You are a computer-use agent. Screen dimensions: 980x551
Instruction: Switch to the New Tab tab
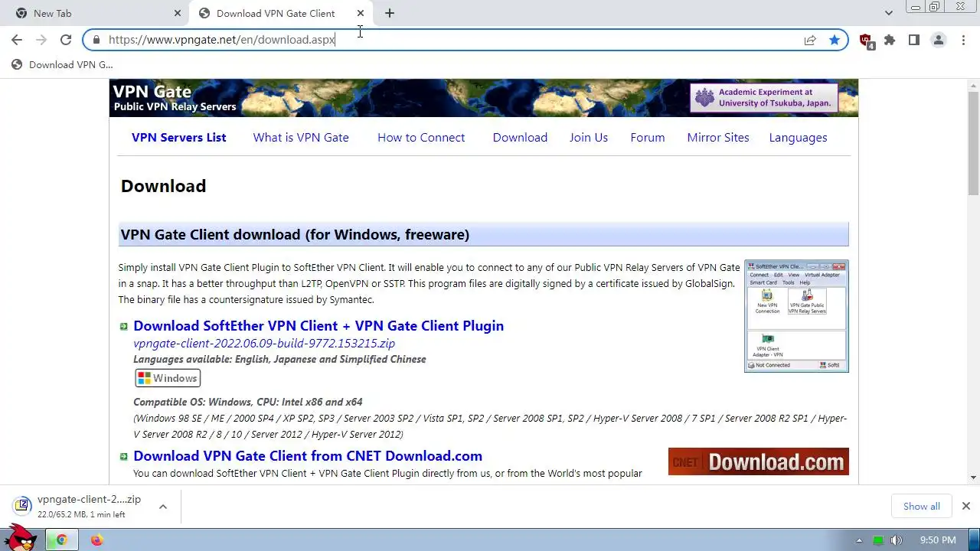96,13
